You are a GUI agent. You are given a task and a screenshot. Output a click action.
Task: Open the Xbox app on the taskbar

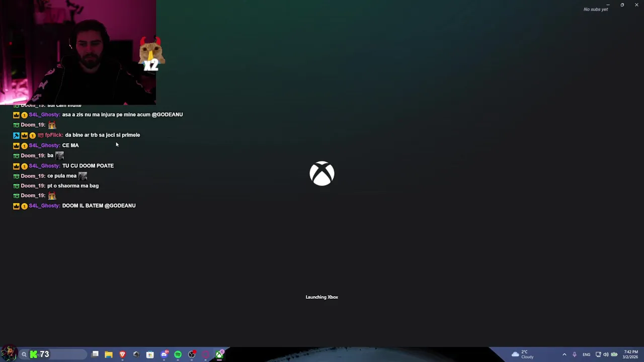(219, 354)
